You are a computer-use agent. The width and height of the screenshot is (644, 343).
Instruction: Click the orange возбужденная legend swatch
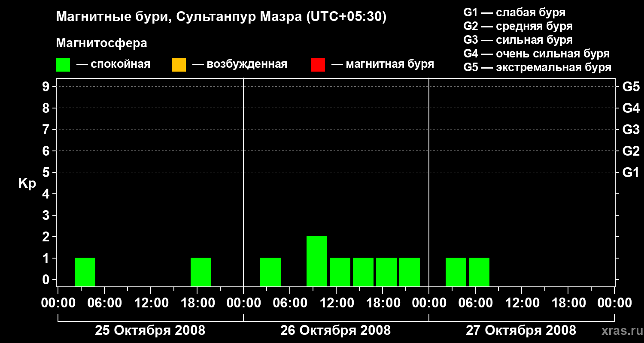179,65
